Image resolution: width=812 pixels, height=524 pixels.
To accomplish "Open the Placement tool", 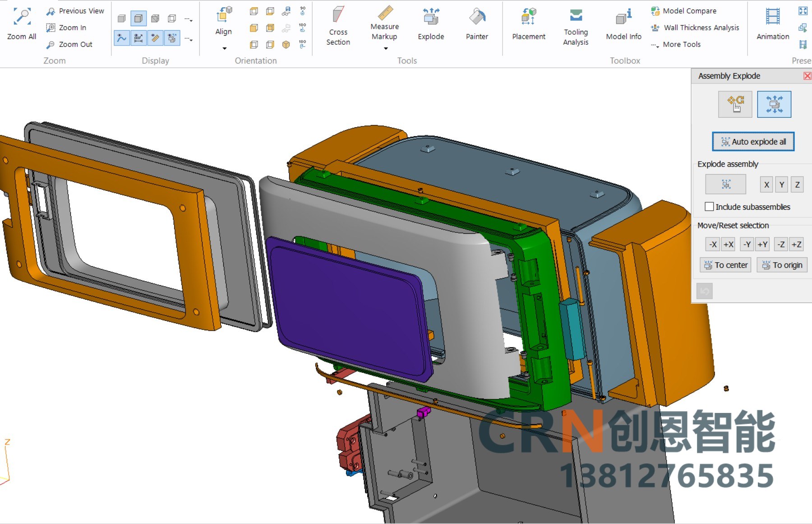I will pyautogui.click(x=529, y=24).
